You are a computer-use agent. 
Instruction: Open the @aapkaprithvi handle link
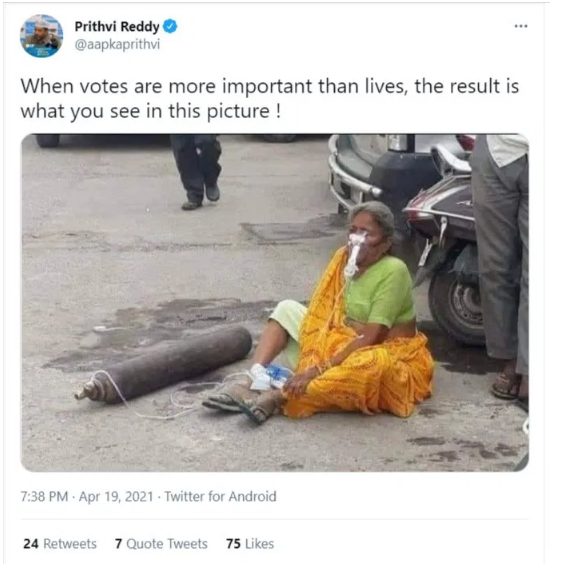click(x=117, y=44)
